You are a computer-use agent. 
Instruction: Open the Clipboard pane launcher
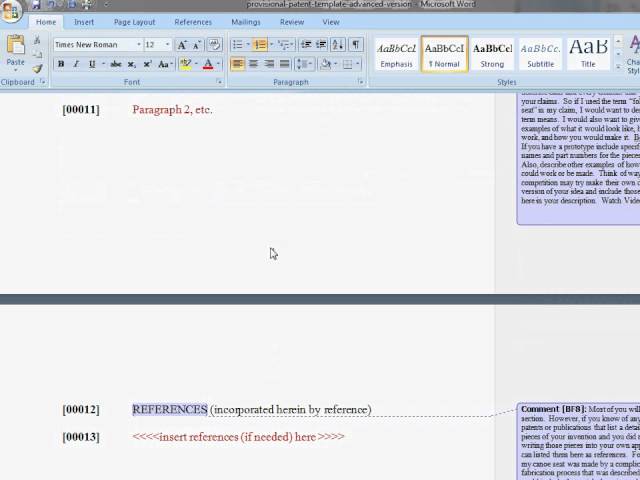pos(43,82)
